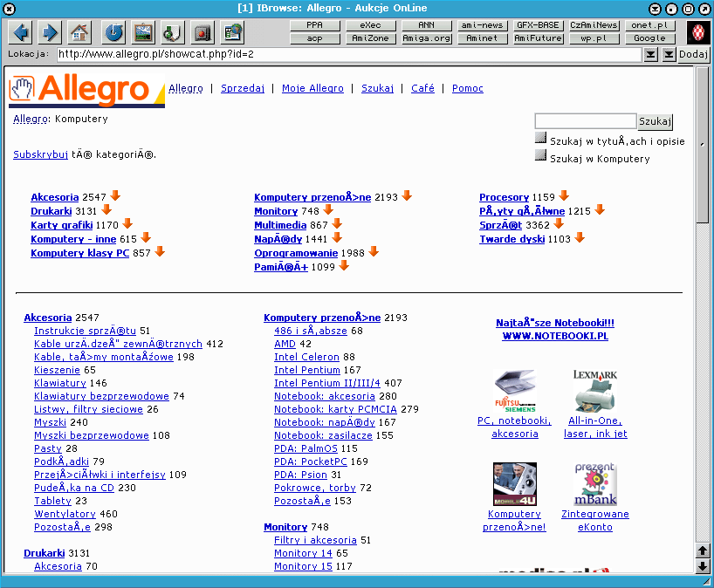
Task: Open the Moje Allegro navigation link
Action: click(312, 88)
